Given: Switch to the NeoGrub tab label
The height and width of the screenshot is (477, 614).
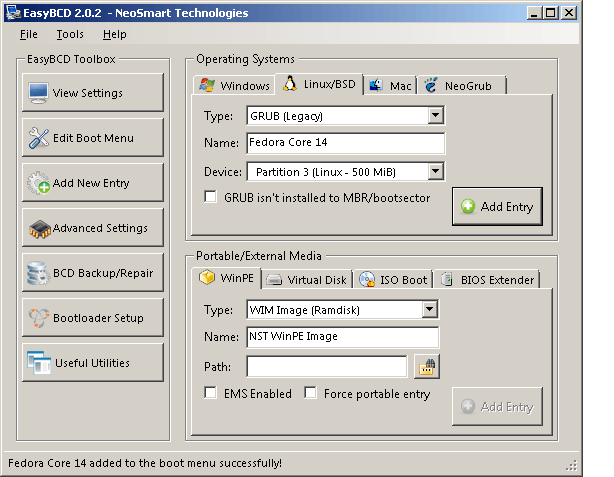Looking at the screenshot, I should click(468, 86).
